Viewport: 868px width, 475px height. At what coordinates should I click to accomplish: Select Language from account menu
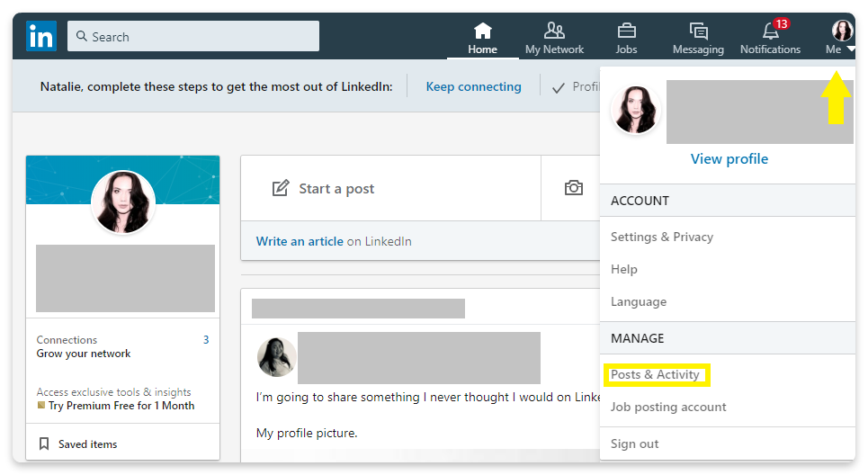click(639, 301)
